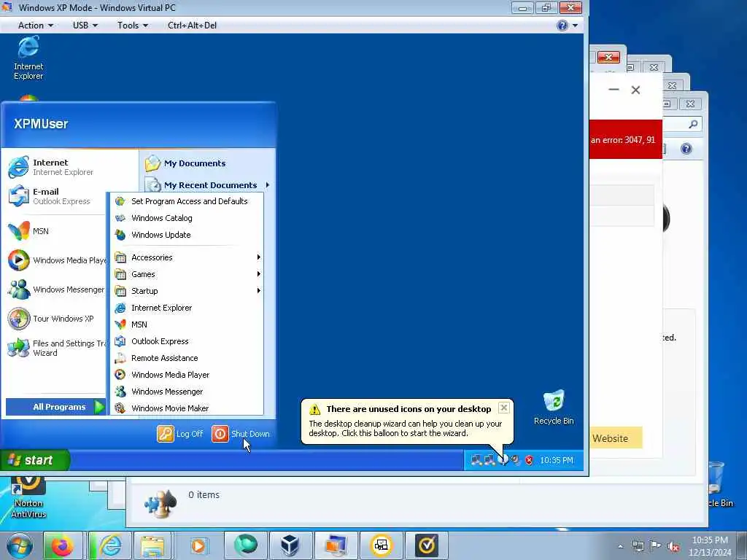Open Windows Virtual PC help icon

click(562, 26)
